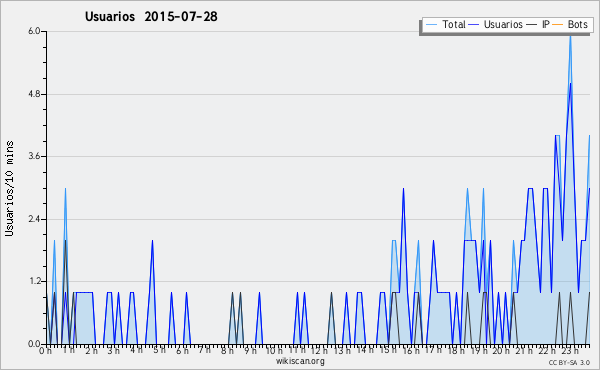Click the 'Total' legend label
Screen dimensions: 600x370
(x=454, y=24)
